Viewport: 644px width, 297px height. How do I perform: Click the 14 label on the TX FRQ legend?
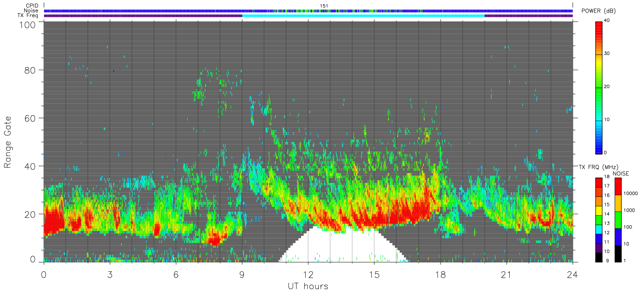click(x=607, y=214)
